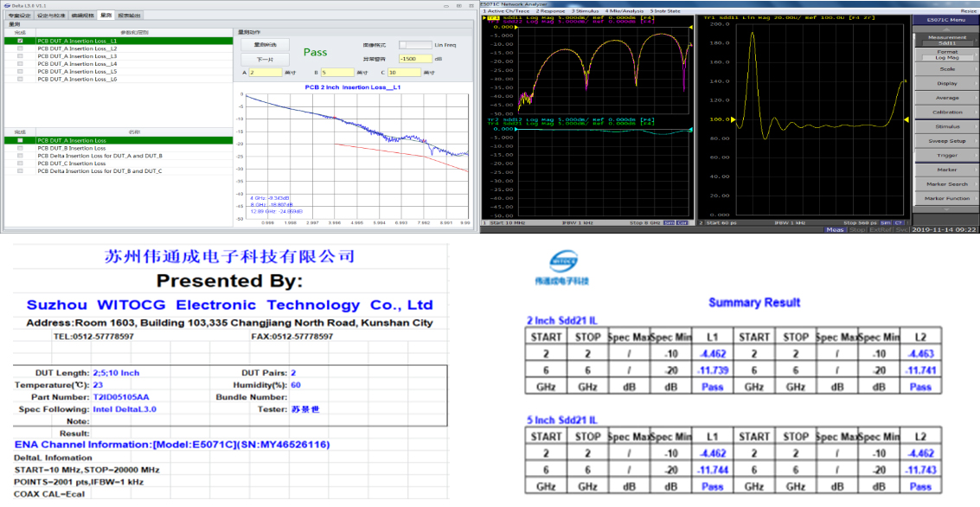This screenshot has height=507, width=980.
Task: Click the -11.744 cell in the 5 Inch table
Action: tap(713, 470)
